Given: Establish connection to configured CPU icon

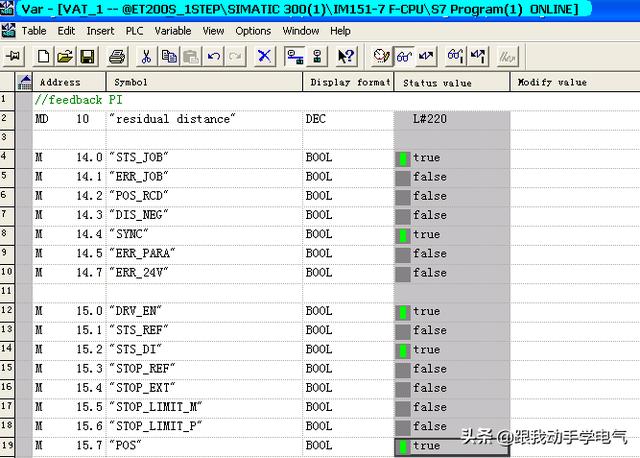Looking at the screenshot, I should point(295,56).
